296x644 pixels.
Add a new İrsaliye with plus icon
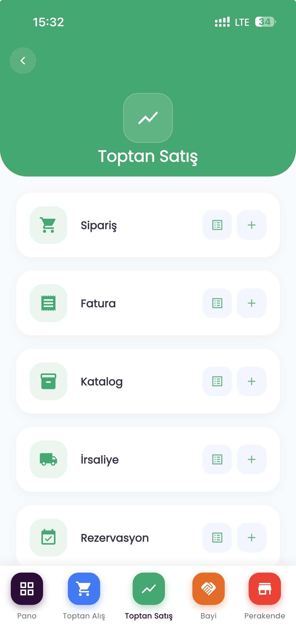coord(251,459)
